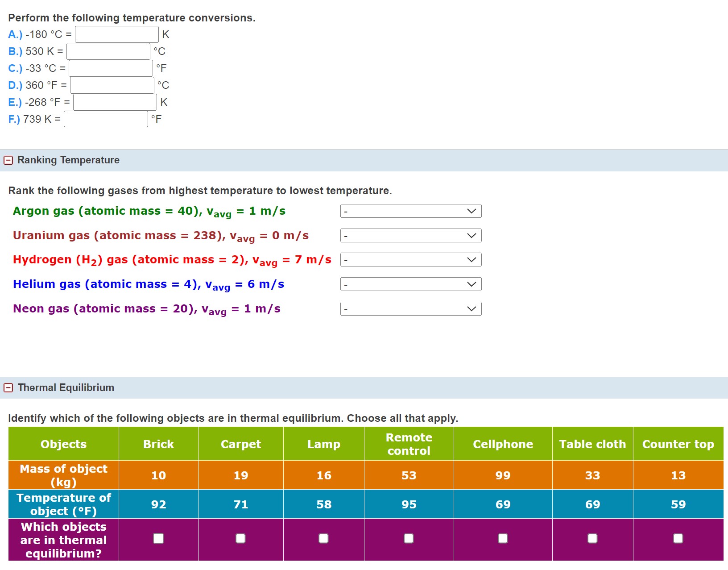The height and width of the screenshot is (570, 728).
Task: Click the answer field for 530 K conversion
Action: (108, 51)
